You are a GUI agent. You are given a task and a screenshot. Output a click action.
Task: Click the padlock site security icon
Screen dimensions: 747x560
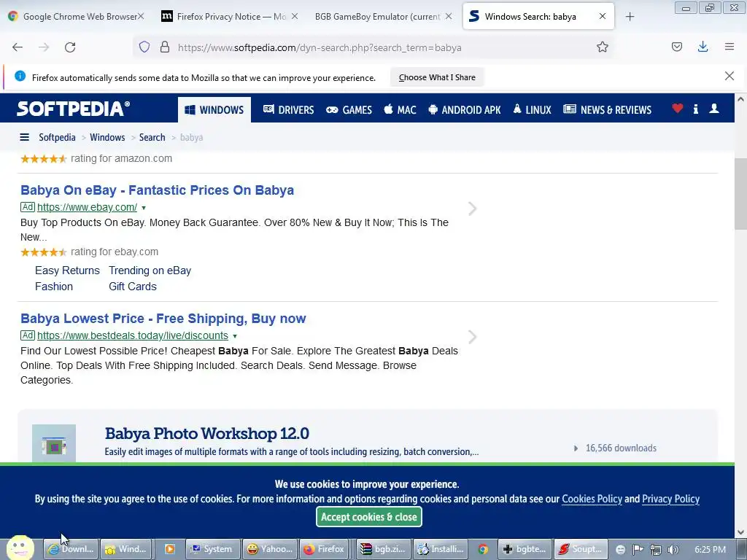(x=165, y=47)
